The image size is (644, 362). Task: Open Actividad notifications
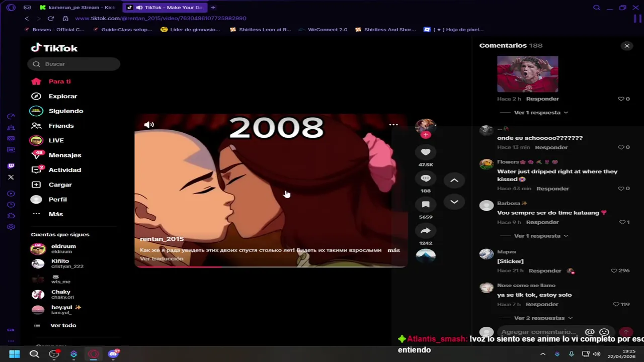coord(64,170)
